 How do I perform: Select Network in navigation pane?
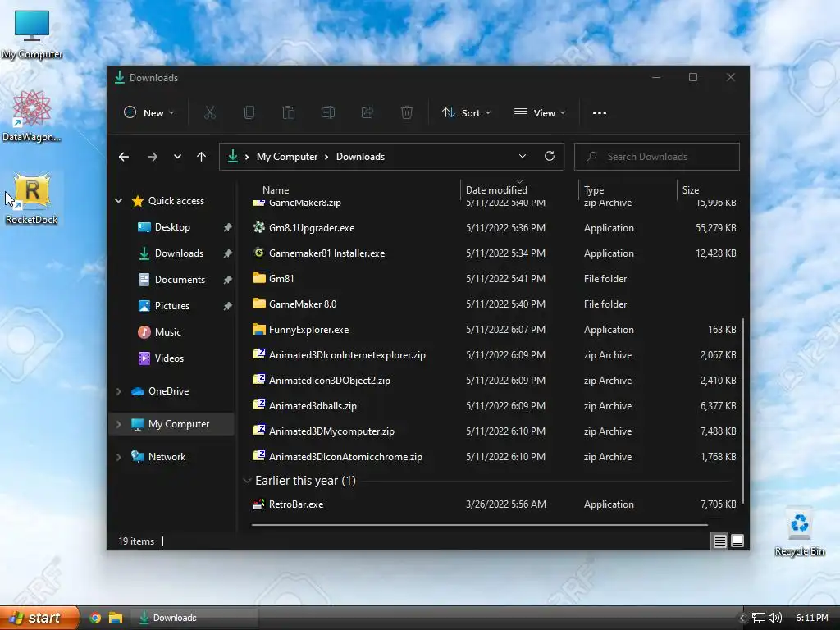[x=167, y=457]
